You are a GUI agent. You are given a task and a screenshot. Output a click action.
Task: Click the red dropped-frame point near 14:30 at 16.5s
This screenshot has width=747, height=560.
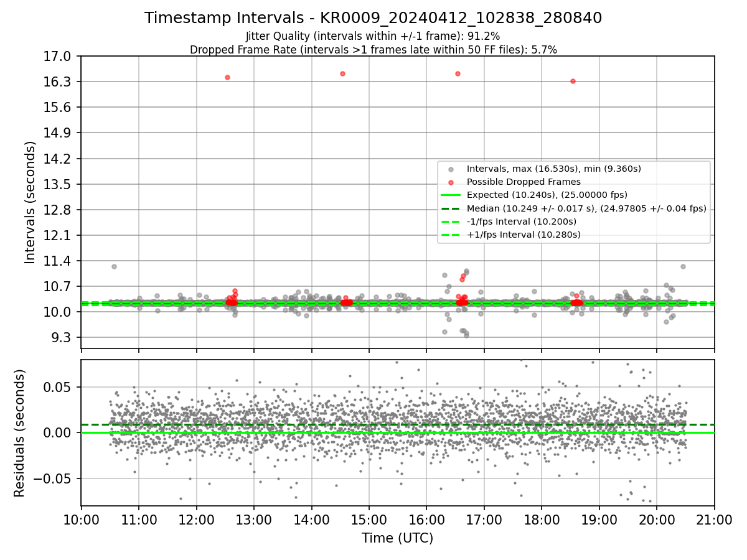click(x=342, y=73)
